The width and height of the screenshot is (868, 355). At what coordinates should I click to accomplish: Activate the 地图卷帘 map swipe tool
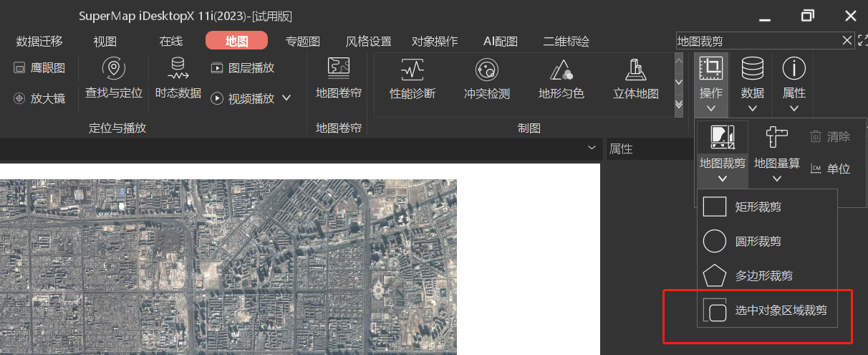[x=339, y=79]
